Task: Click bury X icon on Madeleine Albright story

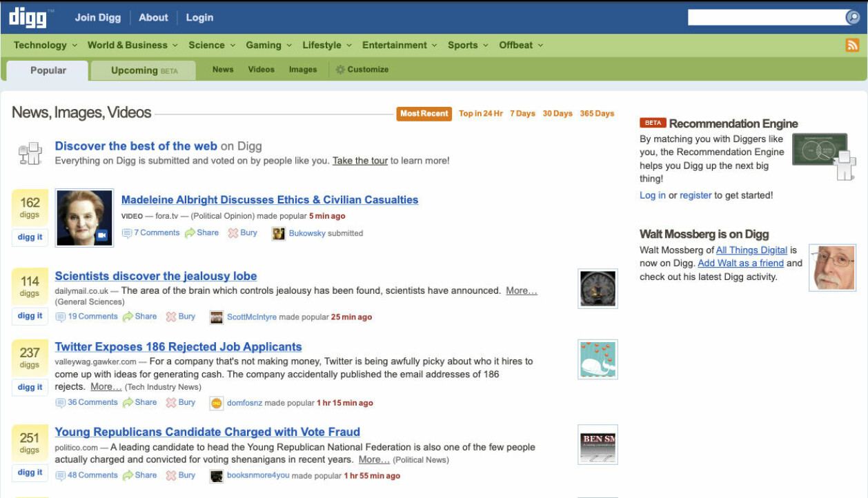Action: click(233, 233)
